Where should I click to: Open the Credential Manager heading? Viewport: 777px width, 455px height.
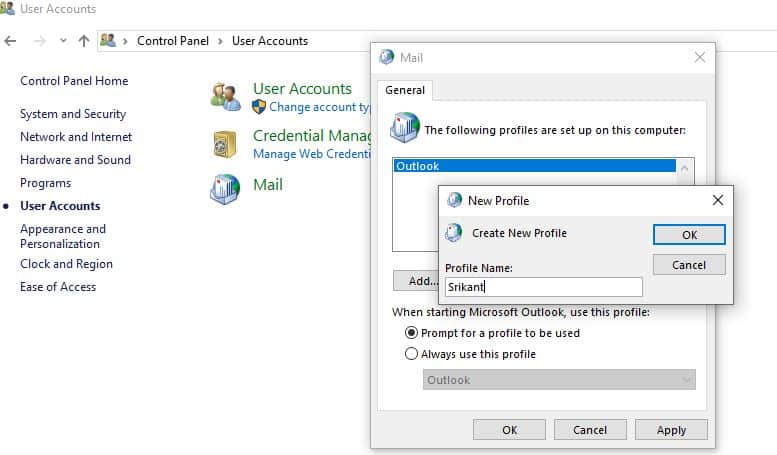coord(312,135)
